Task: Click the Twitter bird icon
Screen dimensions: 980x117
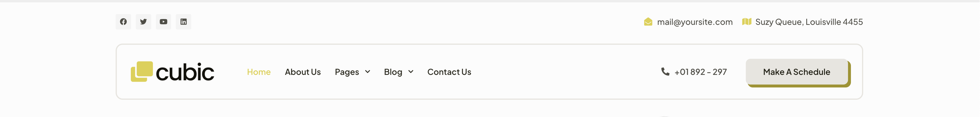Action: 143,22
